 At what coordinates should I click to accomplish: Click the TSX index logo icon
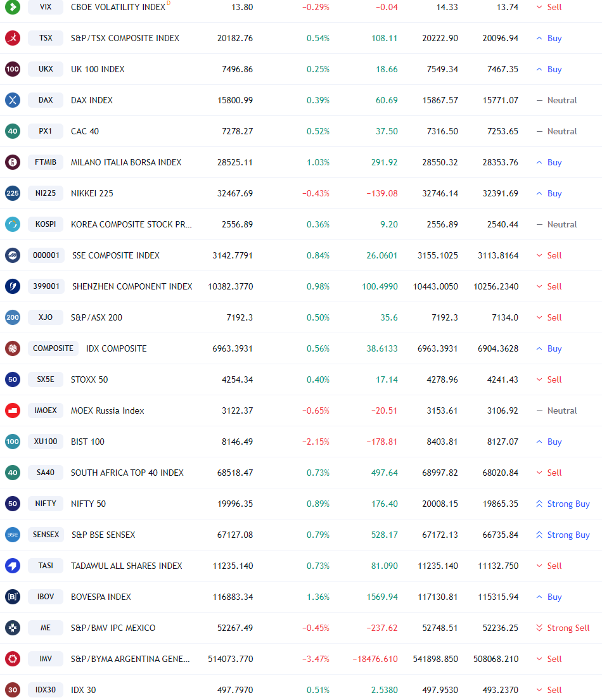[13, 38]
